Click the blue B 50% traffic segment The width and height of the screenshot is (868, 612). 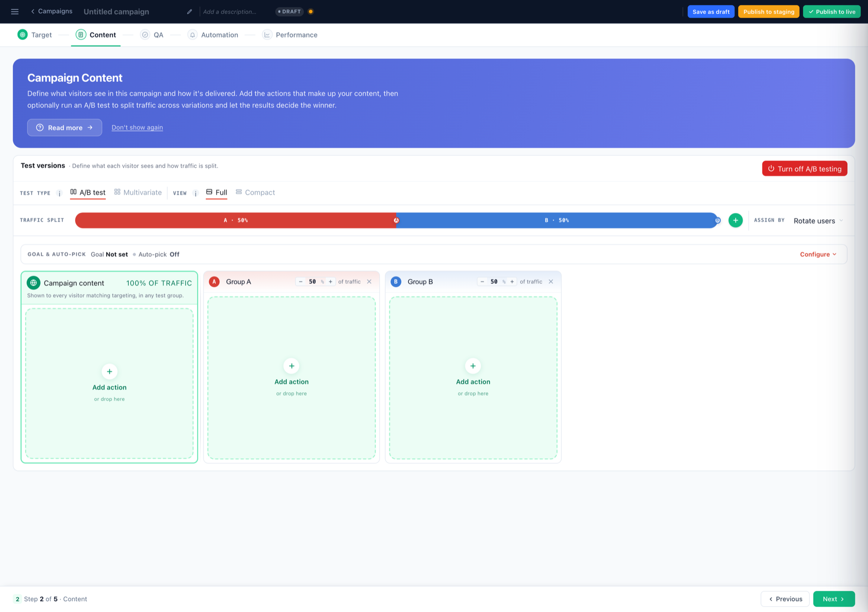(x=557, y=220)
